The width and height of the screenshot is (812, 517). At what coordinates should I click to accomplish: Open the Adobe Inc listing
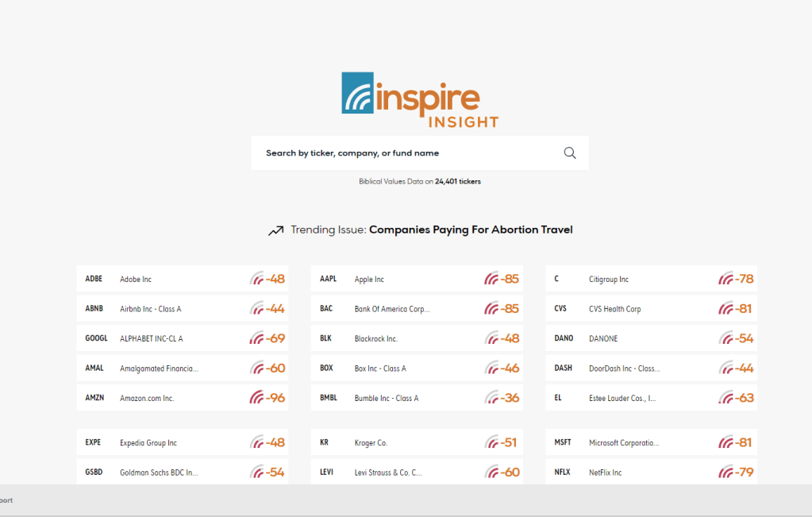pos(136,280)
